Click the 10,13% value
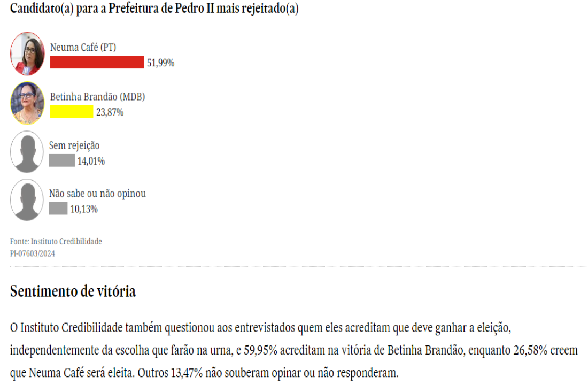Image resolution: width=588 pixels, height=392 pixels. click(84, 209)
